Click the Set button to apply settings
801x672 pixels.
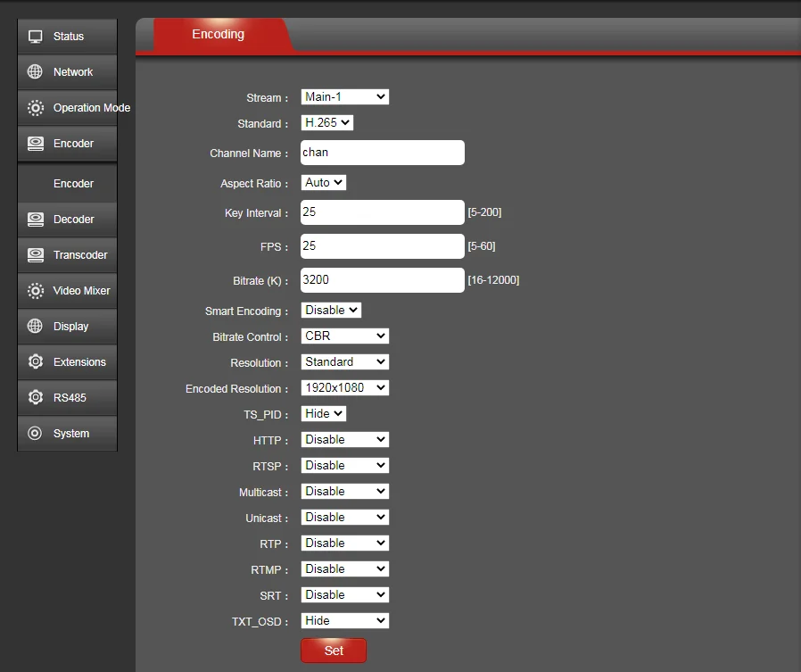pyautogui.click(x=334, y=651)
